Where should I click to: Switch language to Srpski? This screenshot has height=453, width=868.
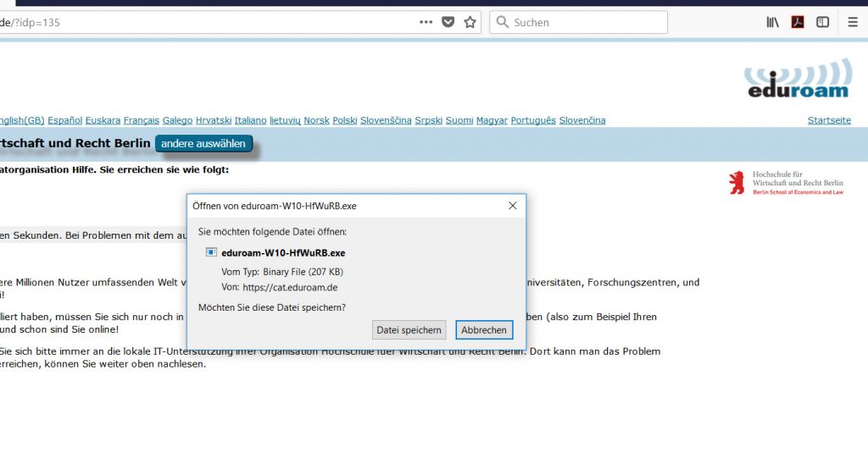tap(428, 120)
